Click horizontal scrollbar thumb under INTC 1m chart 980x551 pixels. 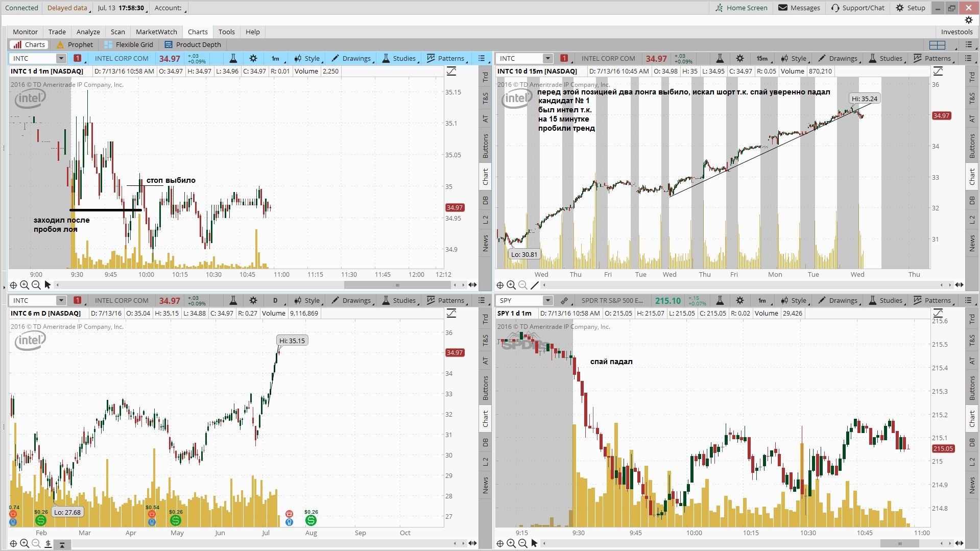(x=397, y=285)
